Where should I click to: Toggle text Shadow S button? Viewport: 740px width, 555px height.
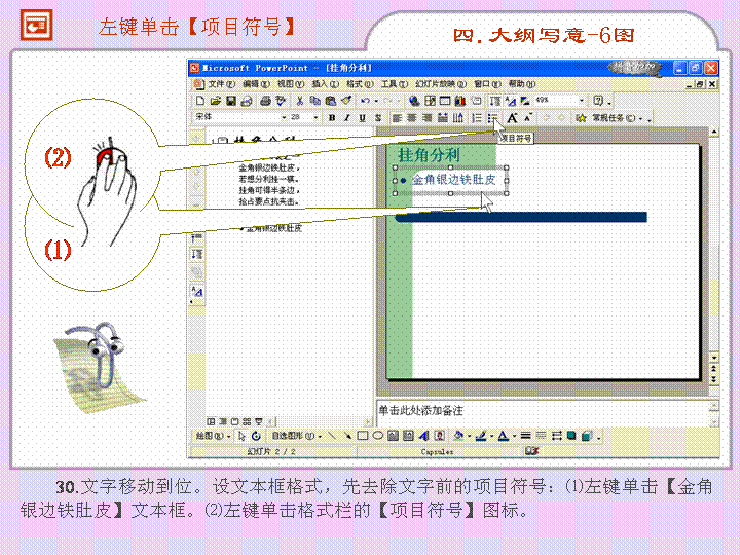[378, 118]
